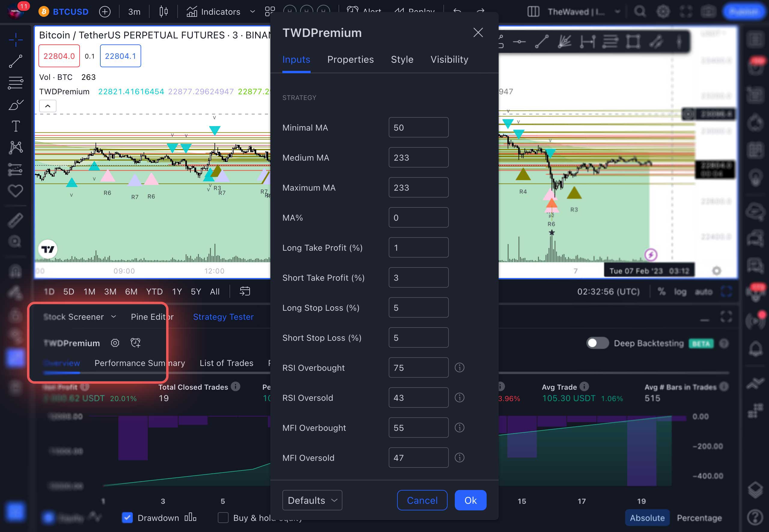Viewport: 769px width, 532px height.
Task: Select the ruler measure tool
Action: (16, 220)
